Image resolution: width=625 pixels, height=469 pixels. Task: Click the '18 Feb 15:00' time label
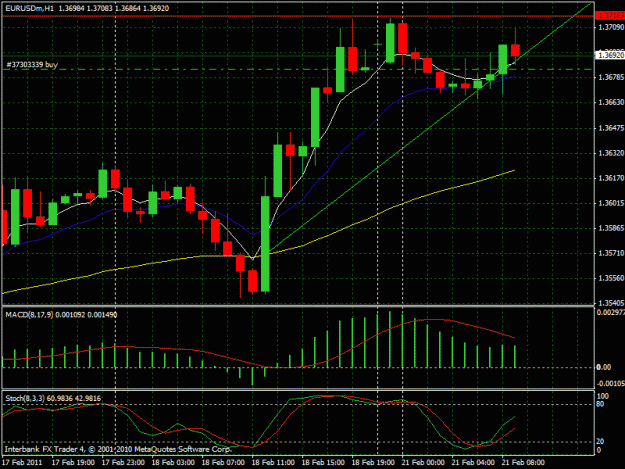tap(323, 463)
